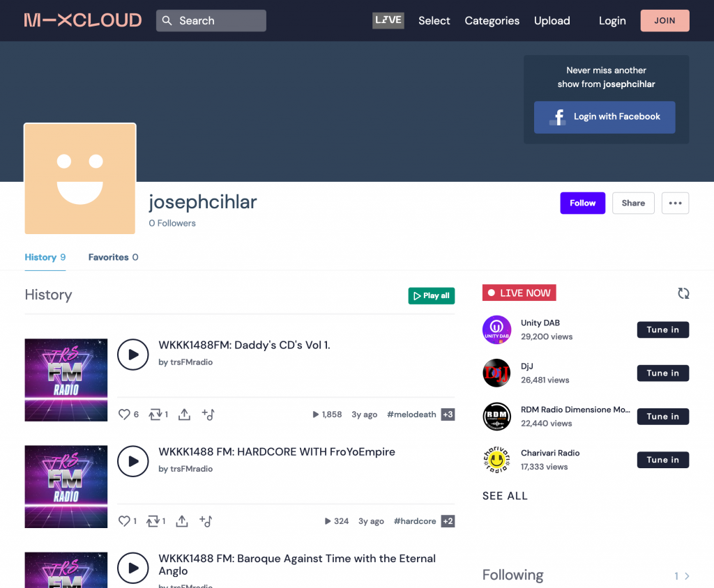Image resolution: width=714 pixels, height=588 pixels.
Task: Play WKKK1488FM: Daddy's CD's Vol 1.
Action: point(133,355)
